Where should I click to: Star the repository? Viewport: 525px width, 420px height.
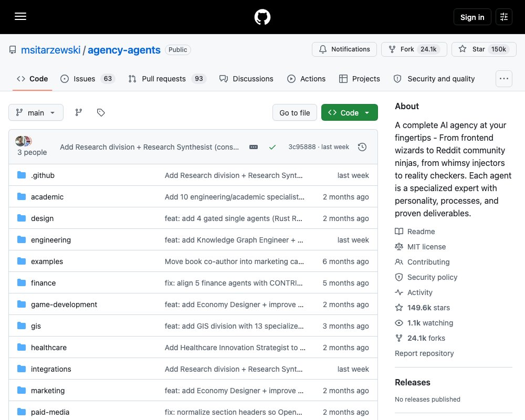coord(484,49)
